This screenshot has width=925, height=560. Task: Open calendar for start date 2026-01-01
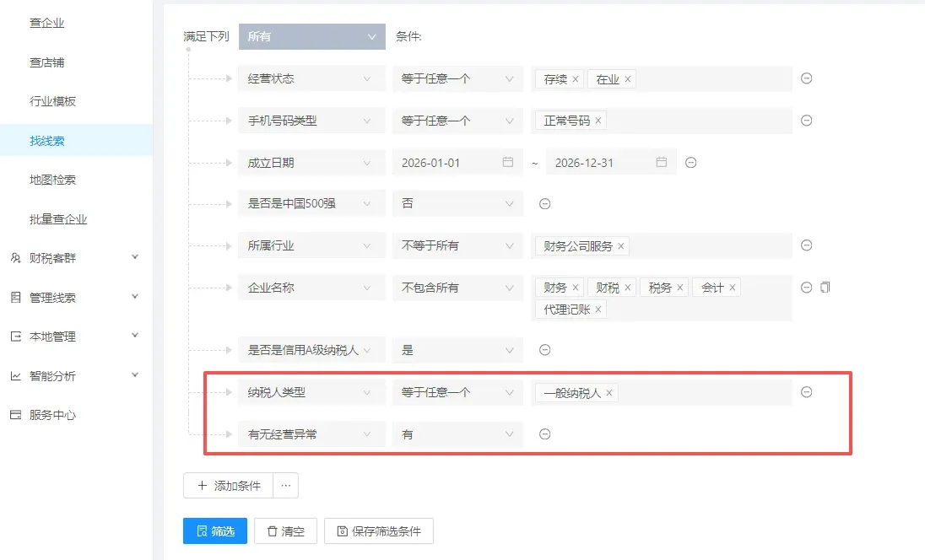(508, 162)
